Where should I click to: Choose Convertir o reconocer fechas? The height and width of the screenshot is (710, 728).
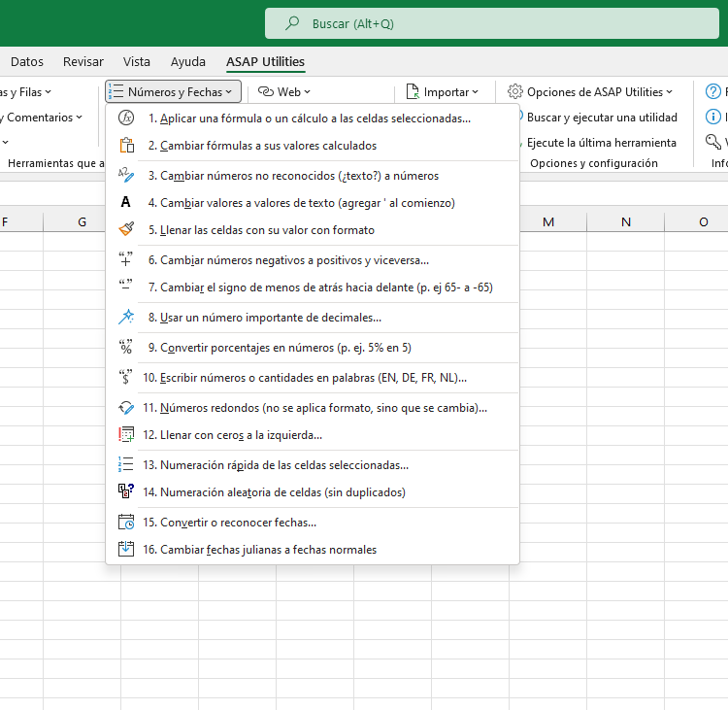click(312, 523)
